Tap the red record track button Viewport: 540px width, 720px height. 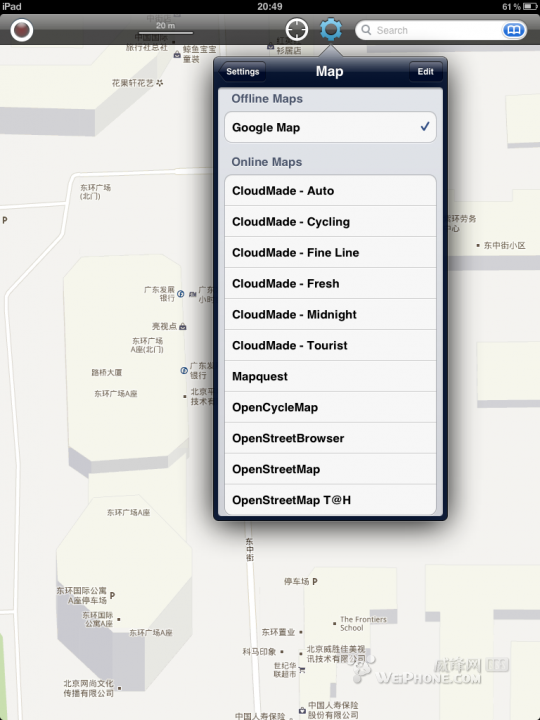[22, 30]
